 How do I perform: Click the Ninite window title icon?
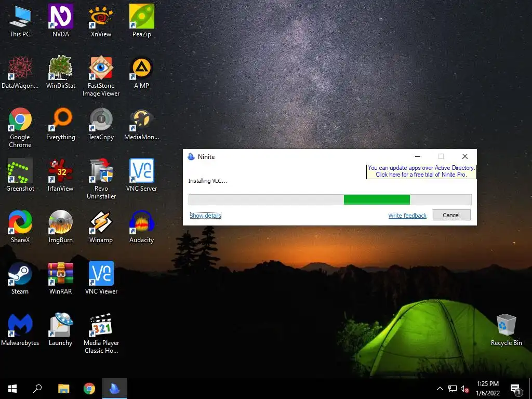pos(191,156)
